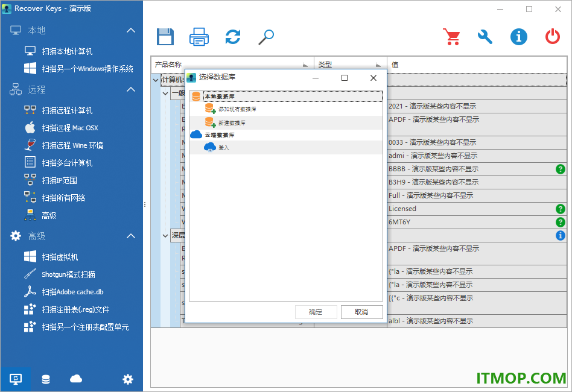The height and width of the screenshot is (392, 572).
Task: Open the bottom gear settings tab icon
Action: pyautogui.click(x=128, y=379)
